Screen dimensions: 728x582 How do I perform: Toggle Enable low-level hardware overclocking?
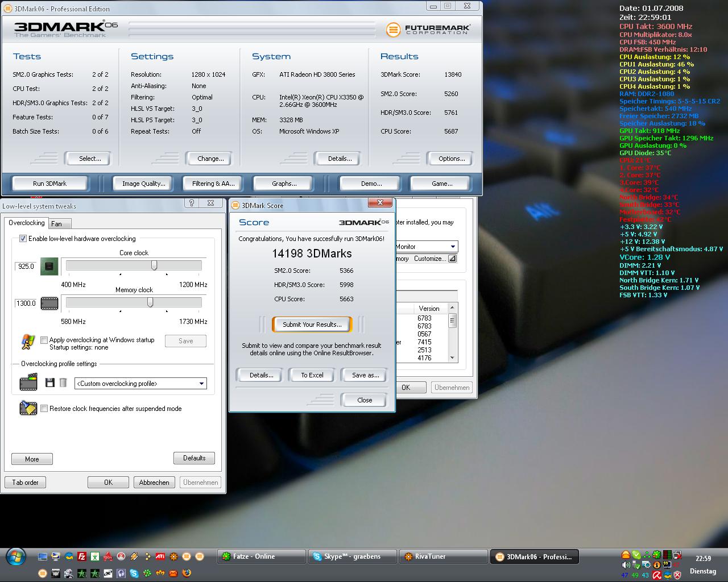(x=23, y=239)
